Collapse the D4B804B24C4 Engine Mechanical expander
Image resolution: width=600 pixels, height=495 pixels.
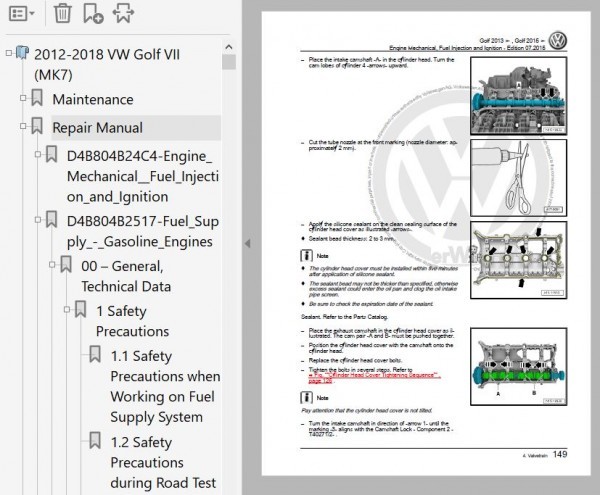(38, 154)
